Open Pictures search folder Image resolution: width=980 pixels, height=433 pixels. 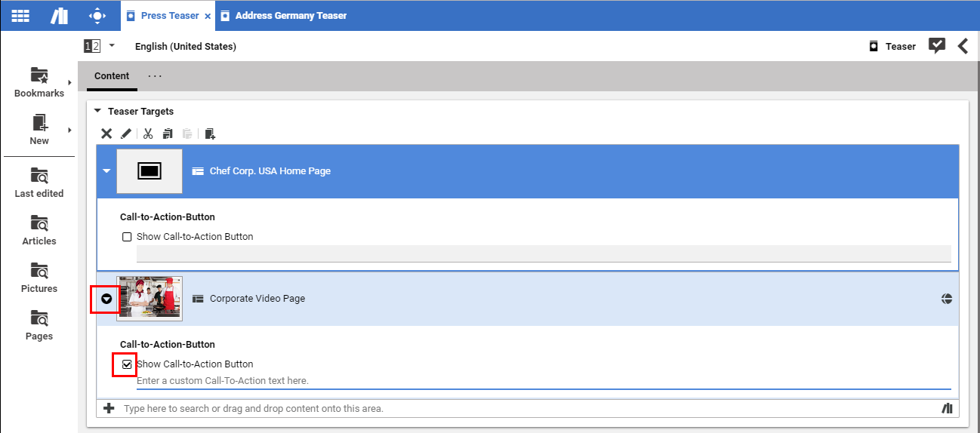click(39, 278)
